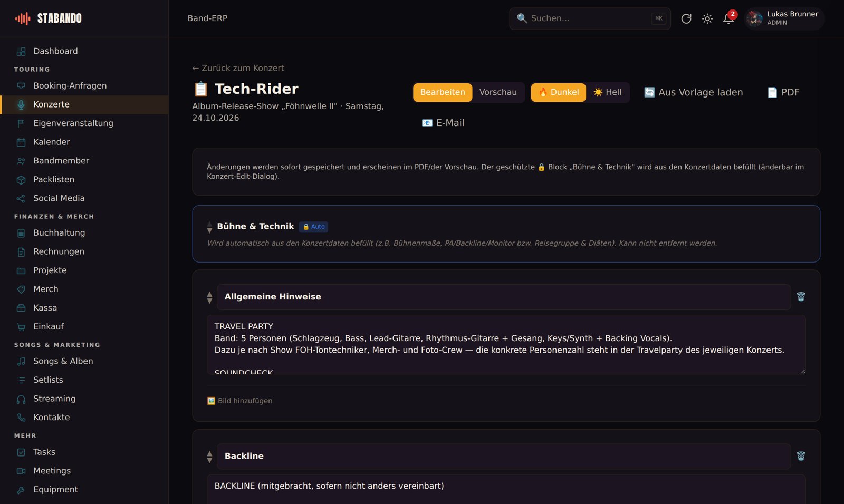Open Lukas Brunner user menu
The height and width of the screenshot is (504, 844).
[784, 18]
